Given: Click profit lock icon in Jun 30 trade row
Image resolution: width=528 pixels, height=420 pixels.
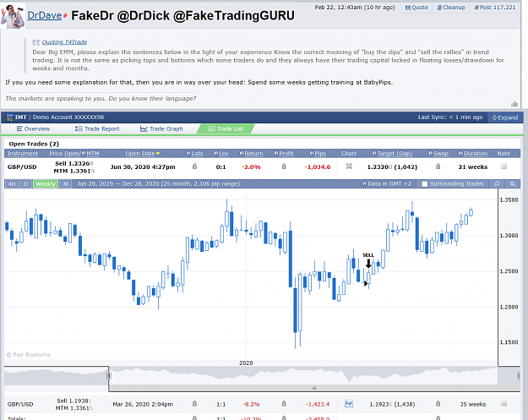Looking at the screenshot, I should 284,166.
